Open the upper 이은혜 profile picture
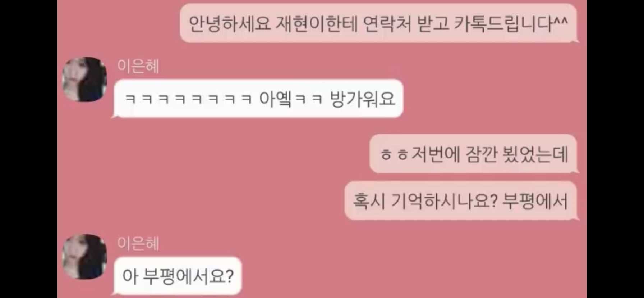 (84, 79)
